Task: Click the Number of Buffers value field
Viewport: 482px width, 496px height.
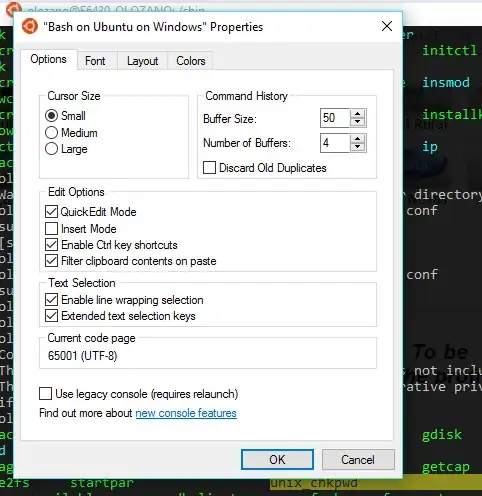Action: (335, 143)
